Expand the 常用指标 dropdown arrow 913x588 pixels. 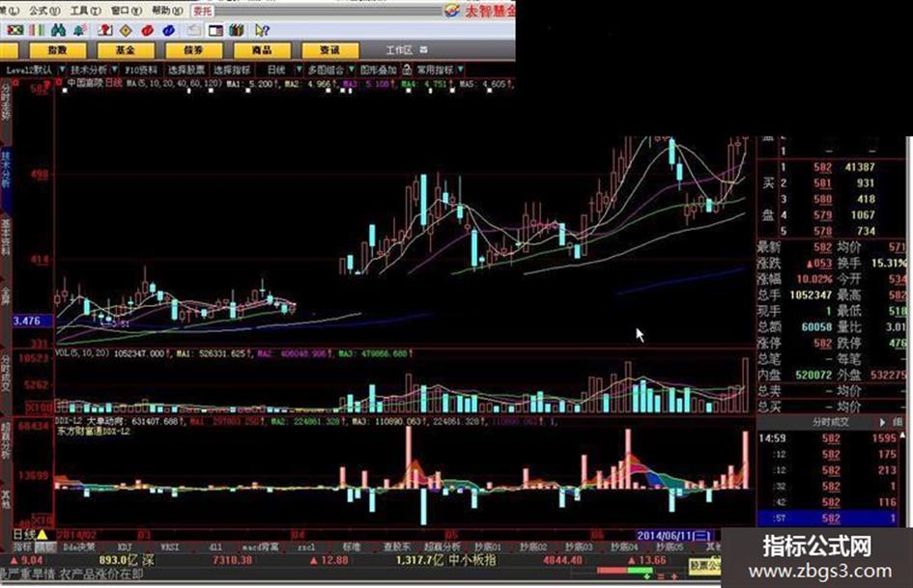click(461, 70)
